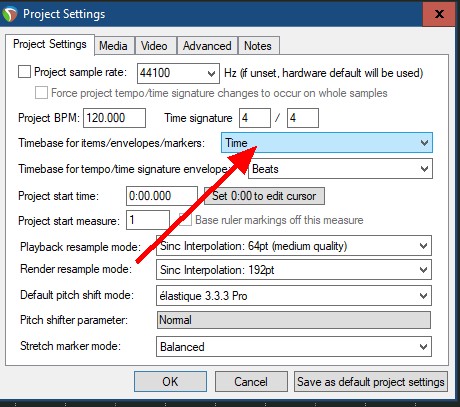Toggle Force tempo changes on whole samples
The width and height of the screenshot is (460, 407).
coord(41,92)
